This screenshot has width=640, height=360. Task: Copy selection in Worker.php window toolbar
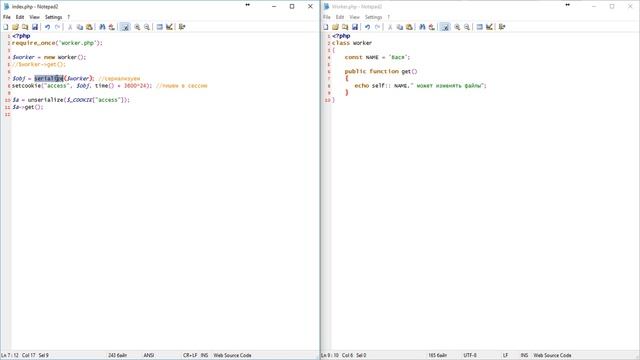(400, 27)
